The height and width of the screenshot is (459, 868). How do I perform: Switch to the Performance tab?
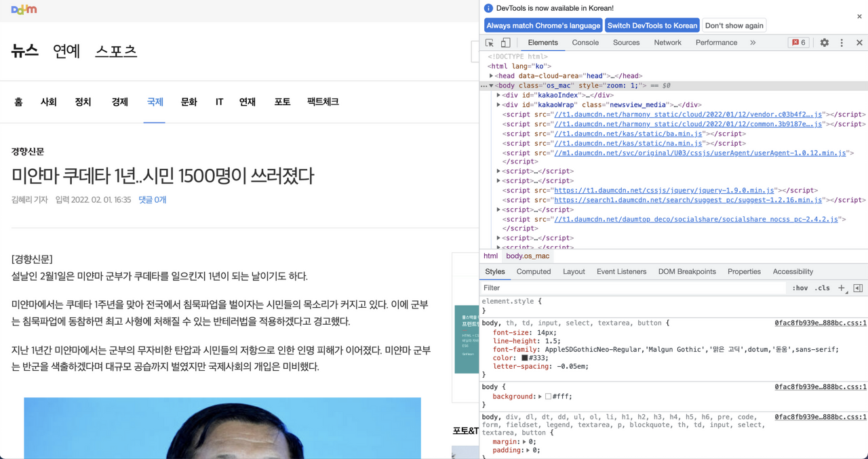pyautogui.click(x=716, y=43)
